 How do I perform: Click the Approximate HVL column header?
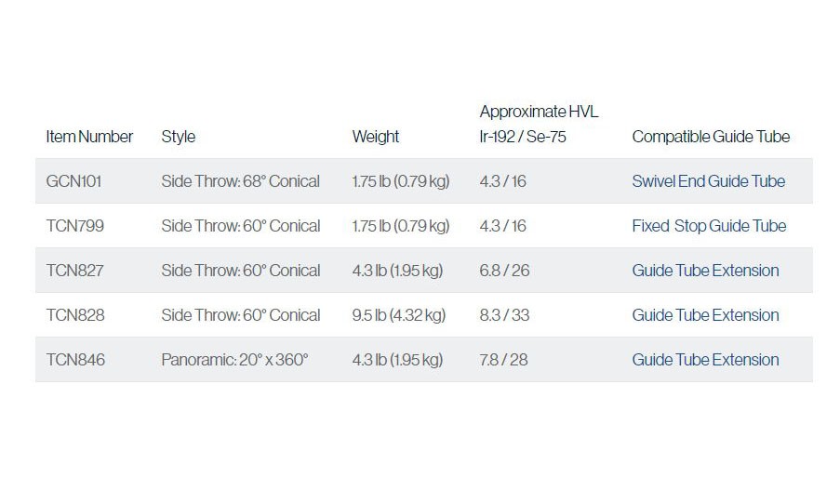pos(539,124)
